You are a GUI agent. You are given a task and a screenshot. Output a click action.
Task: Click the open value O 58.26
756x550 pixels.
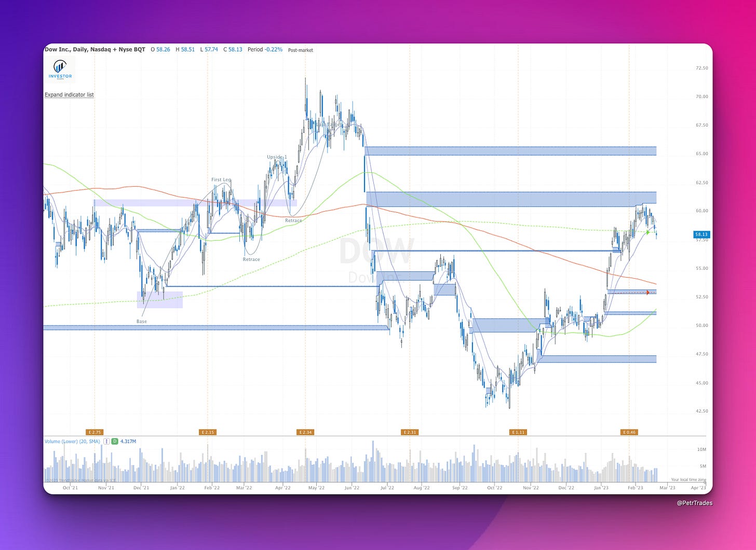[x=160, y=50]
